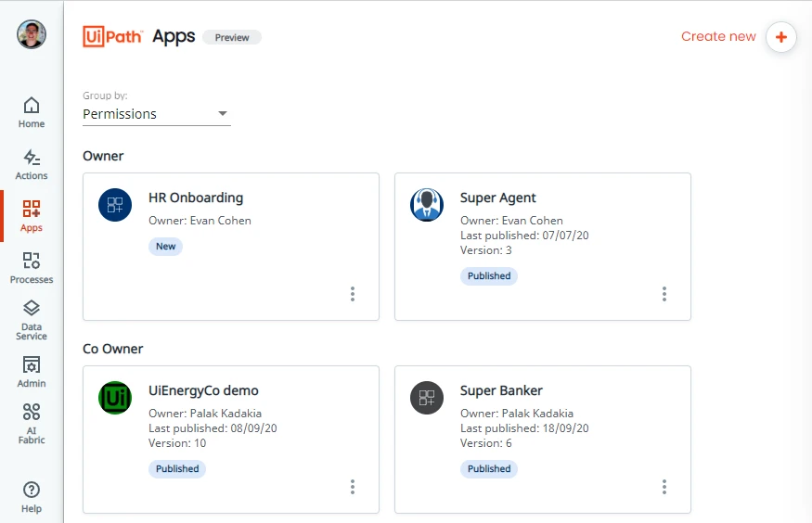812x523 pixels.
Task: Click 'Last published: 07/07/20' text
Action: 524,236
